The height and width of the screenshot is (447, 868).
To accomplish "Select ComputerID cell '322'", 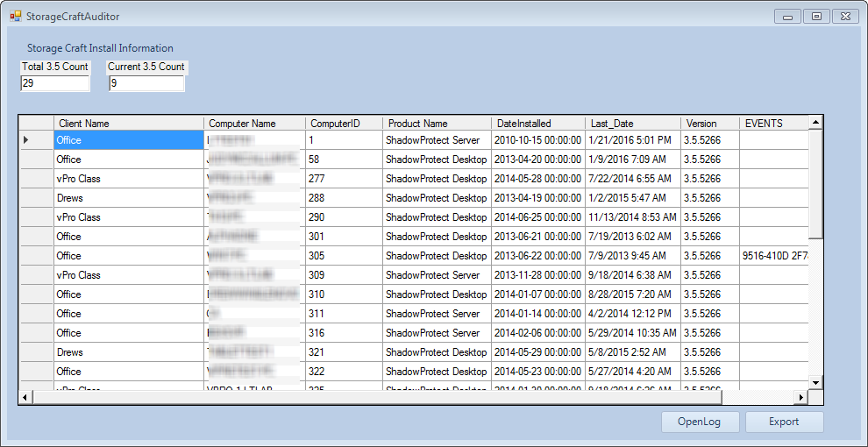I will pos(344,372).
